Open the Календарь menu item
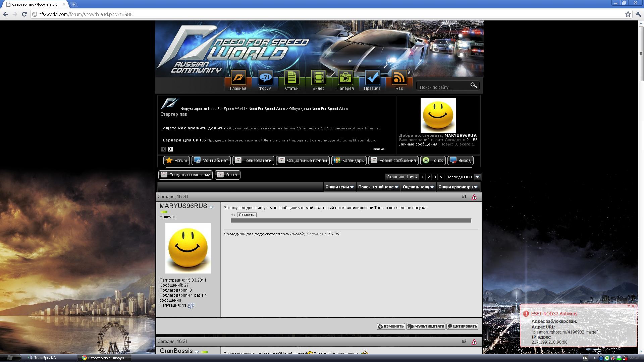 coord(349,161)
